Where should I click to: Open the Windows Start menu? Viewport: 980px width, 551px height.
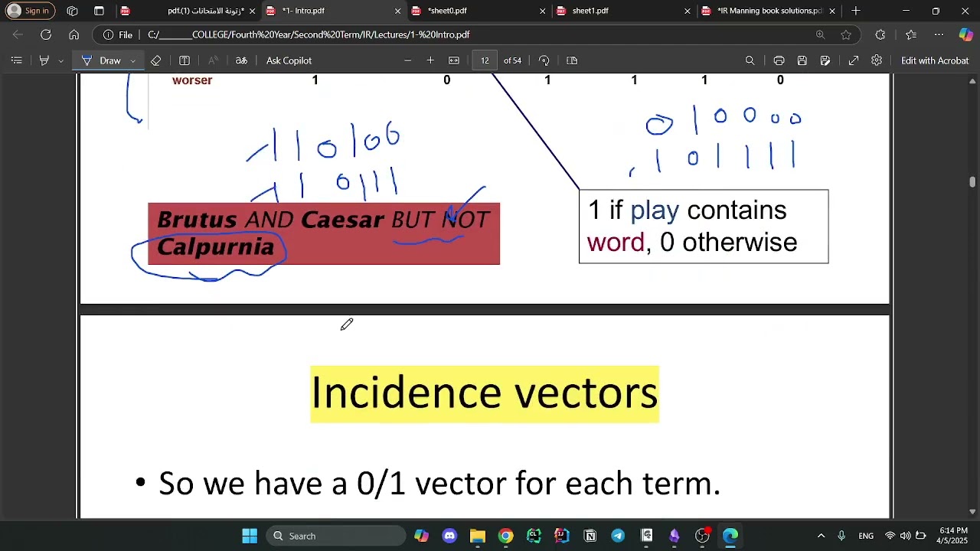250,536
